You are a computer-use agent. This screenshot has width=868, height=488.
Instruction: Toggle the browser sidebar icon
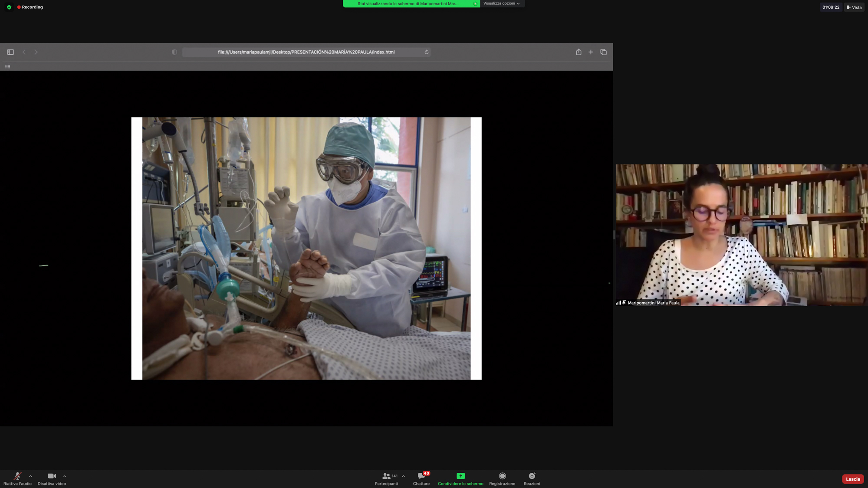coord(10,52)
